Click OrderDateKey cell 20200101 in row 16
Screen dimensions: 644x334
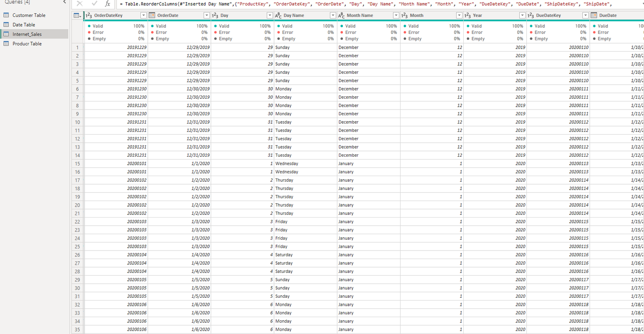pos(116,172)
